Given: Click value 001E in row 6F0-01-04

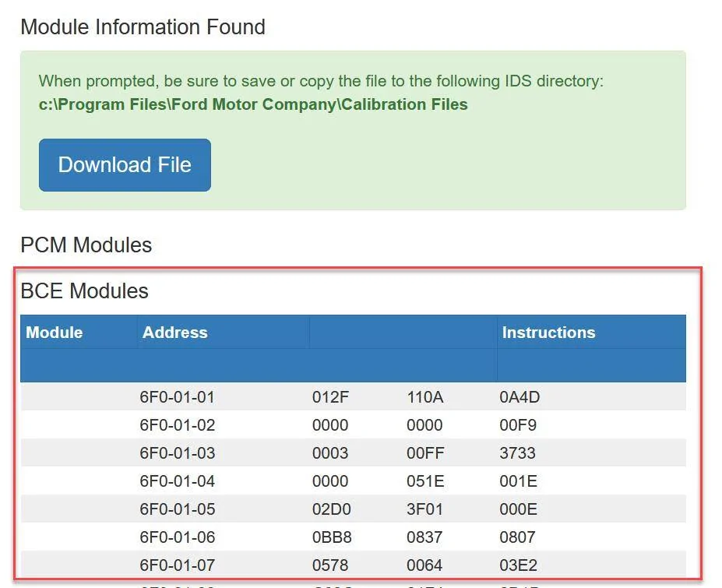Looking at the screenshot, I should coord(519,481).
